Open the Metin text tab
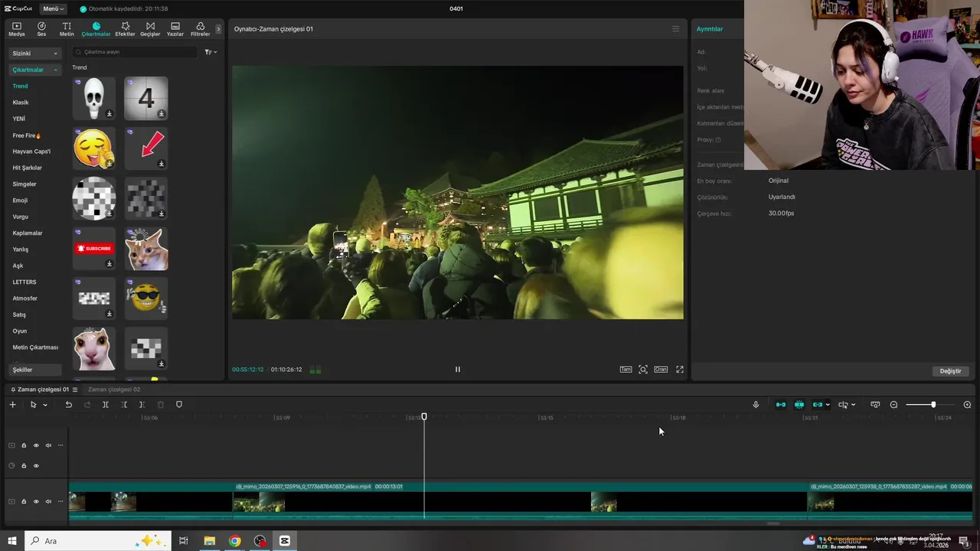This screenshot has width=980, height=551. coord(67,29)
